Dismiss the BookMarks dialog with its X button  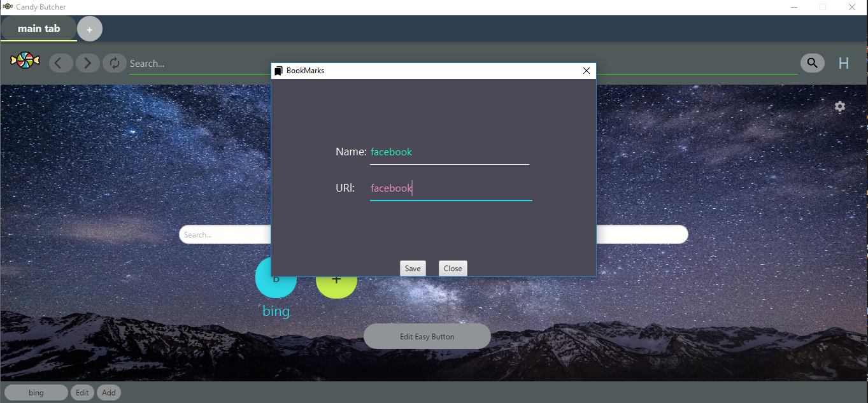(586, 71)
